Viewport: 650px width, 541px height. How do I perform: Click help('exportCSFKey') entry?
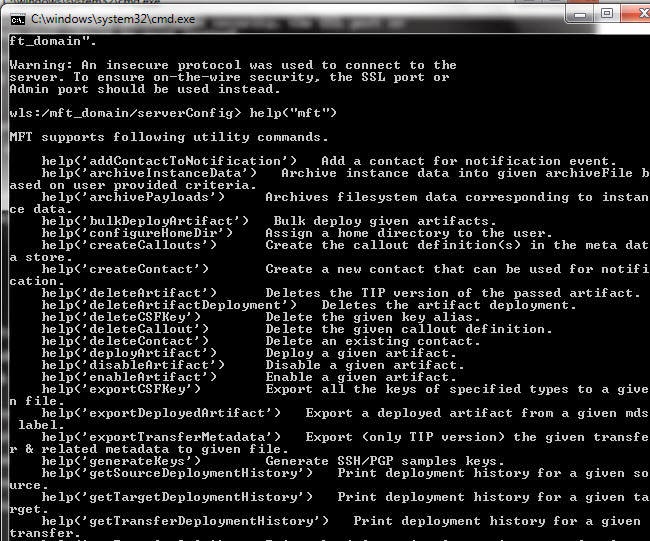(121, 389)
